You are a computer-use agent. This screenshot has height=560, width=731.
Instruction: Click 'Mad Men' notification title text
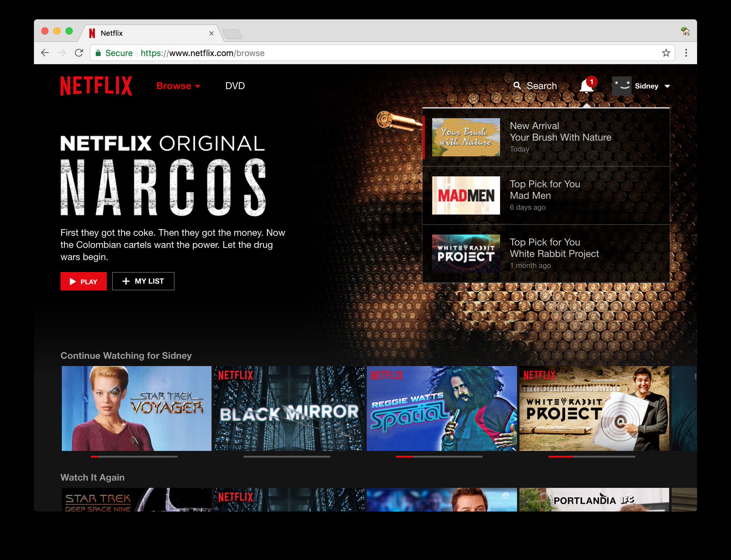(x=530, y=196)
